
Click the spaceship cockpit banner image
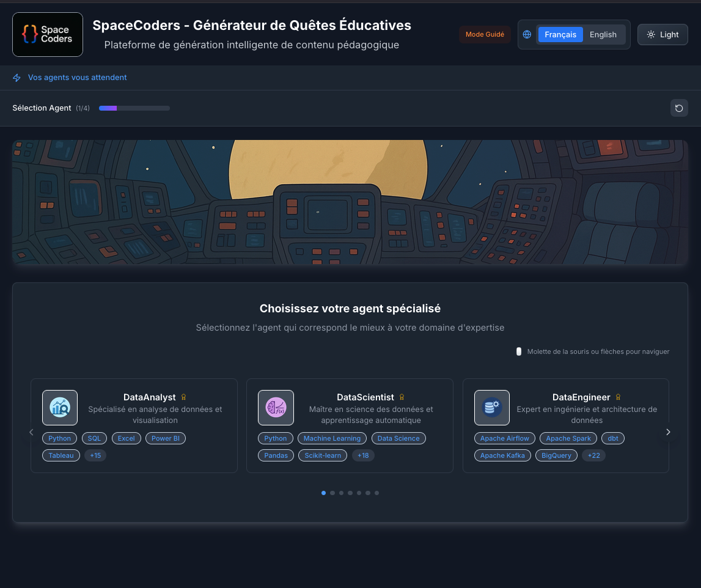pos(350,202)
